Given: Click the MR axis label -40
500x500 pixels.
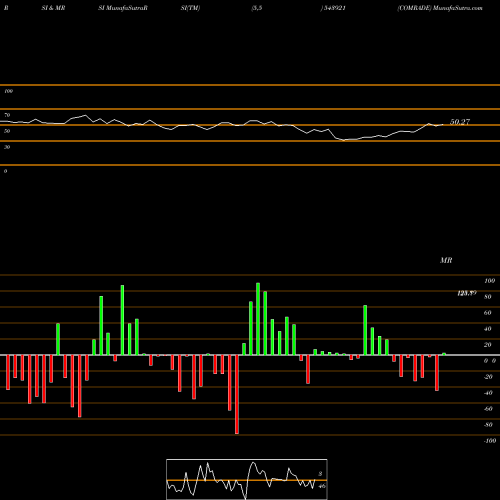Looking at the screenshot, I should 488,393.
